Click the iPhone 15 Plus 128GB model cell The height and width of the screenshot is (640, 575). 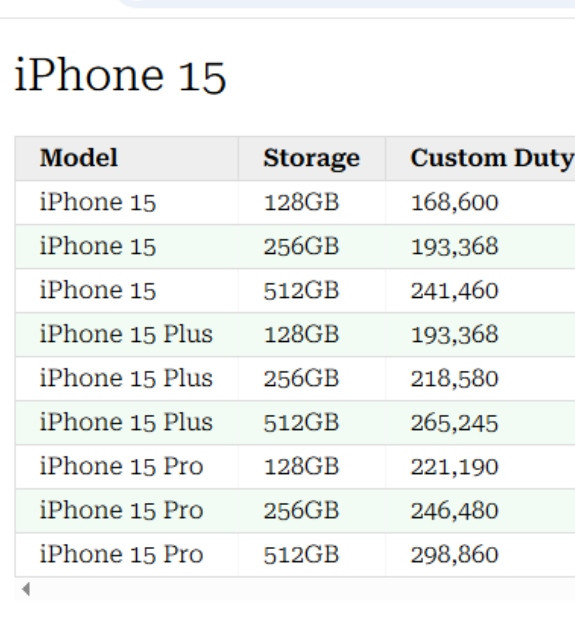pyautogui.click(x=127, y=335)
